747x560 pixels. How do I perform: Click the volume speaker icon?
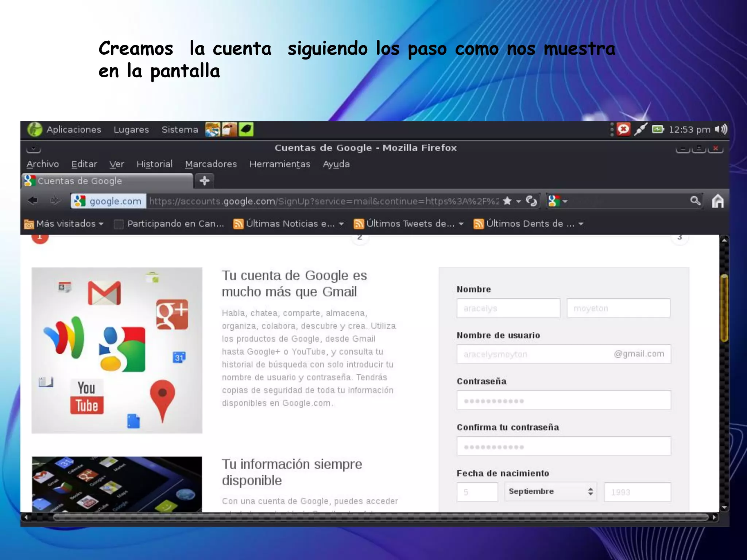click(721, 129)
